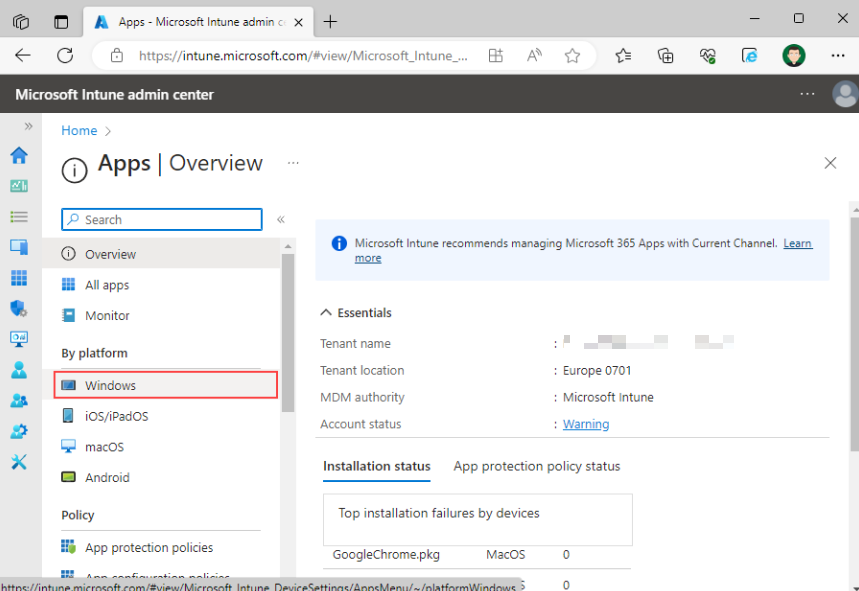
Task: Open Dashboard icon in left sidebar
Action: click(x=19, y=186)
